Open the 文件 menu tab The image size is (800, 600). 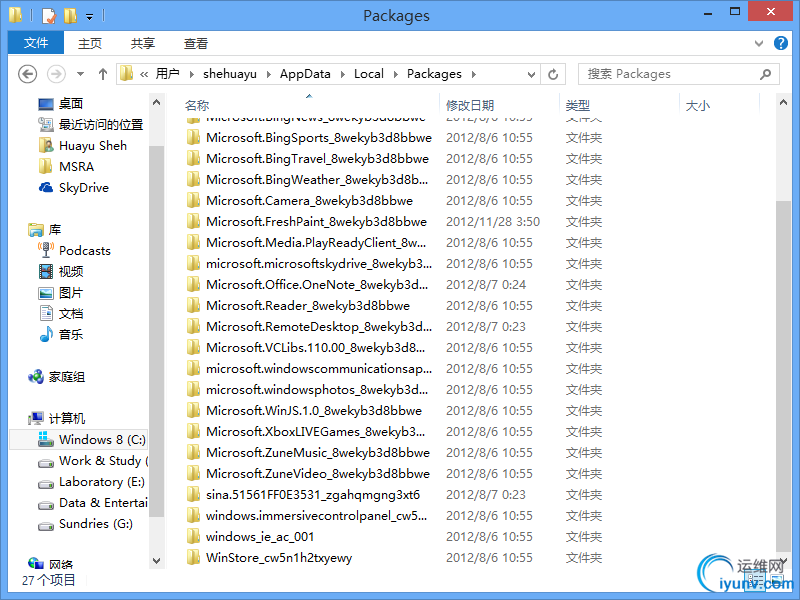pyautogui.click(x=36, y=43)
